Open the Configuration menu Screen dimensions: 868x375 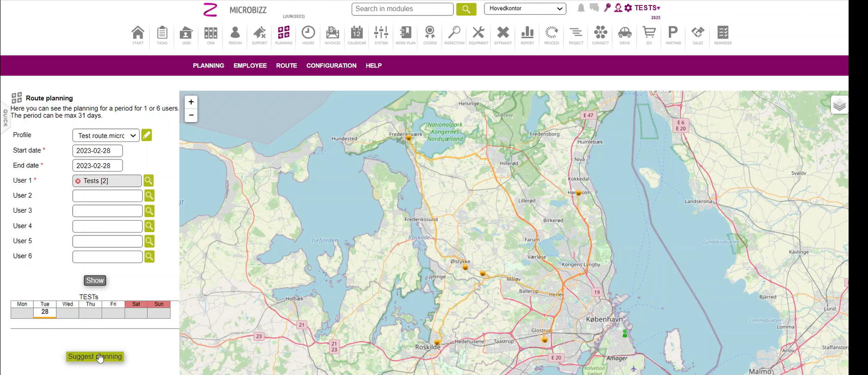331,66
